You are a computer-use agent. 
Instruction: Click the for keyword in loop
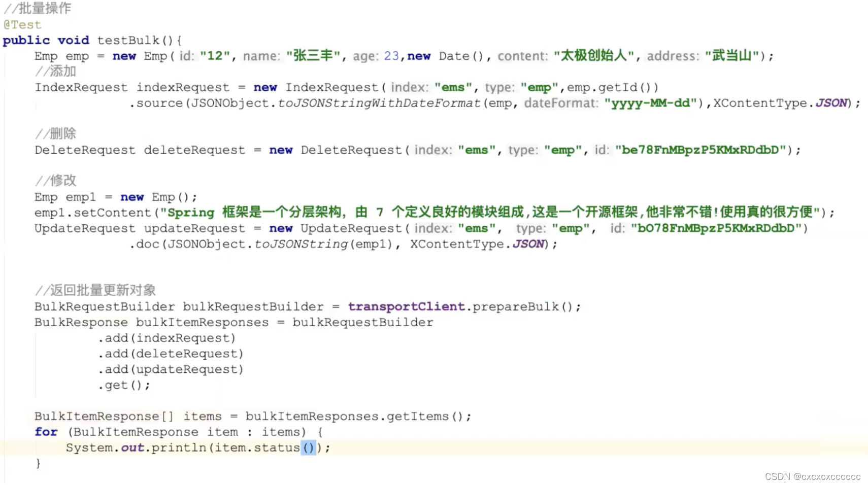coord(46,432)
